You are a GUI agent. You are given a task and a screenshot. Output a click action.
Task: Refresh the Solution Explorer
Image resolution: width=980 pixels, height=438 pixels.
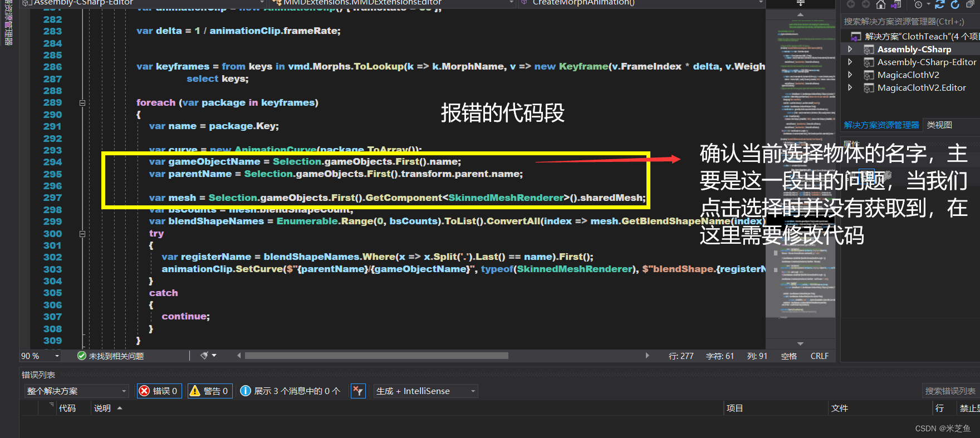coord(955,4)
